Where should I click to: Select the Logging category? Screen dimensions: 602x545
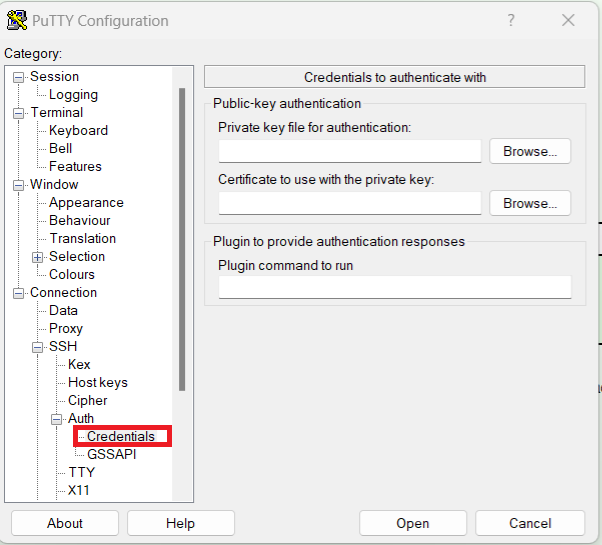73,95
